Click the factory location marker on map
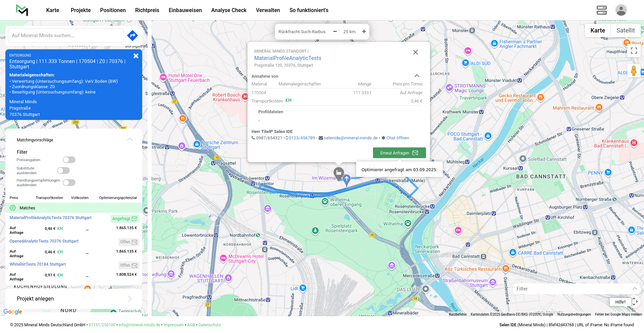This screenshot has width=644, height=333. [x=339, y=173]
